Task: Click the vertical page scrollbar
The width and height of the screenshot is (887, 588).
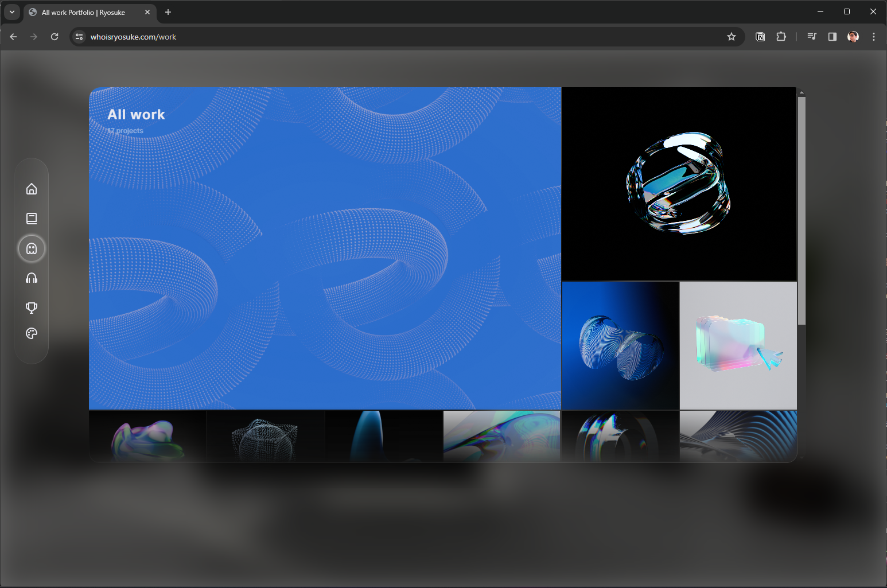Action: click(801, 207)
